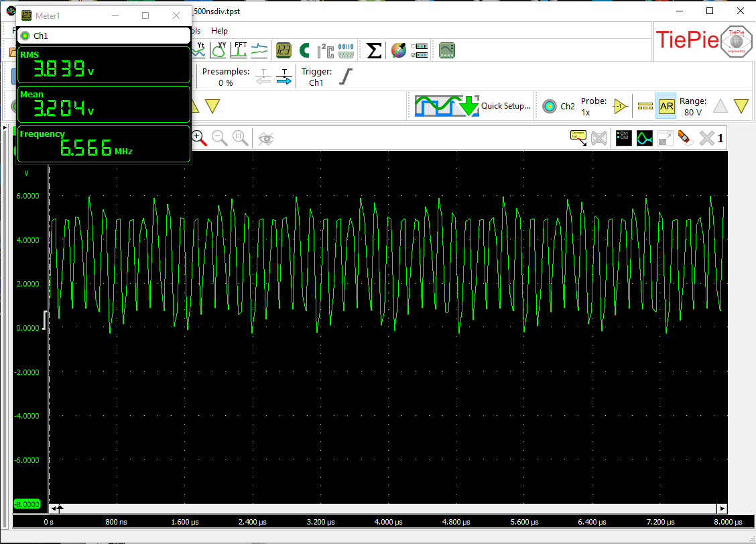Toggle the Ch2 coupling icon
The height and width of the screenshot is (544, 756).
coord(645,106)
